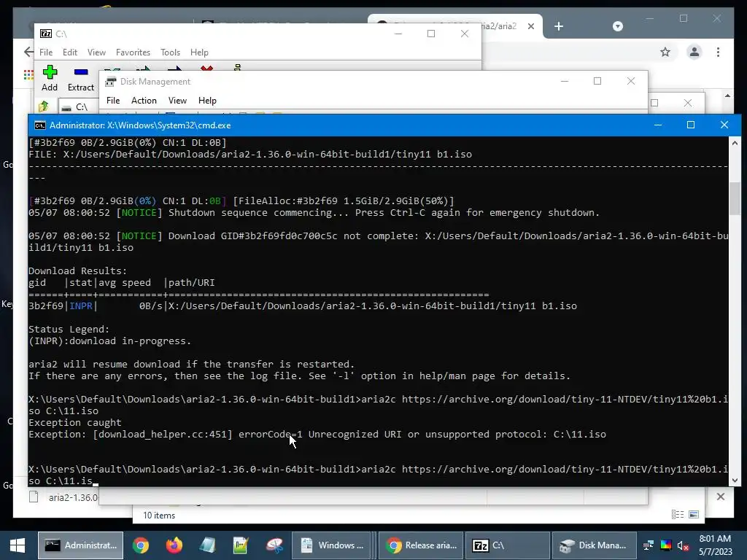Minimize the 7-Zip window
The height and width of the screenshot is (560, 747).
(398, 34)
